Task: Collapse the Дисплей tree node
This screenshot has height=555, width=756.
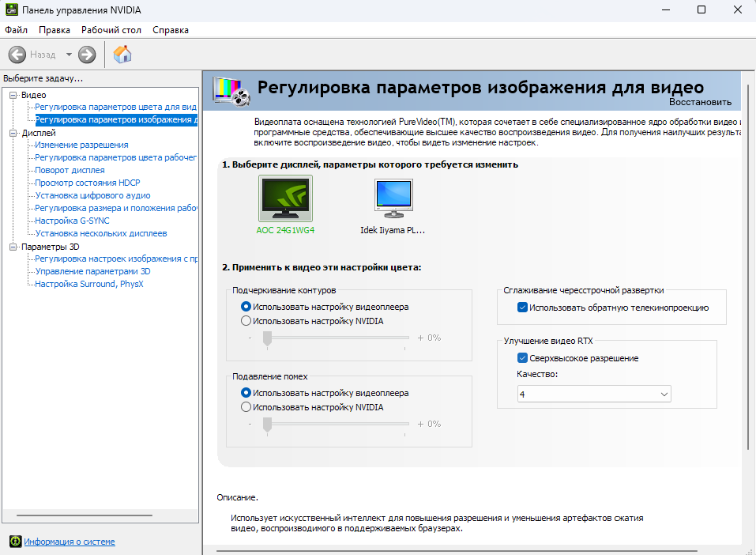Action: coord(13,133)
